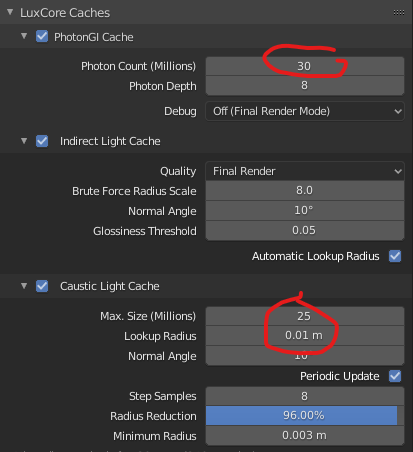Click the LuxCore Caches panel grip dots

[399, 13]
